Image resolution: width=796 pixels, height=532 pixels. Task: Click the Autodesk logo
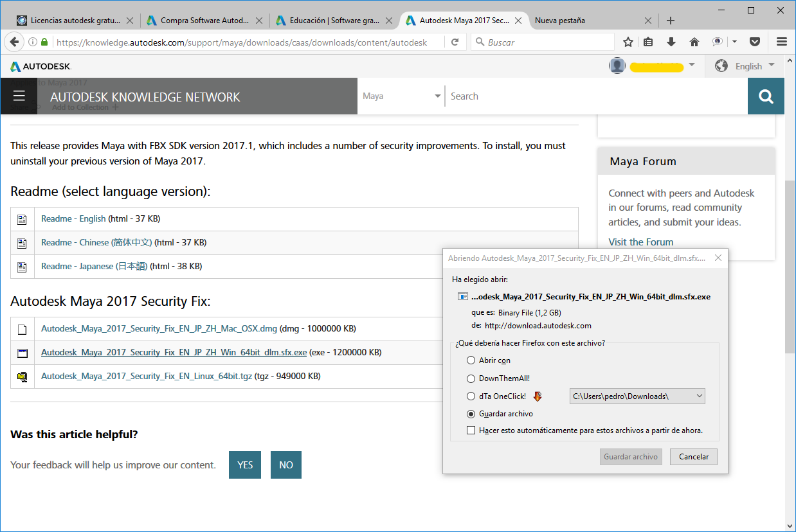pyautogui.click(x=41, y=66)
